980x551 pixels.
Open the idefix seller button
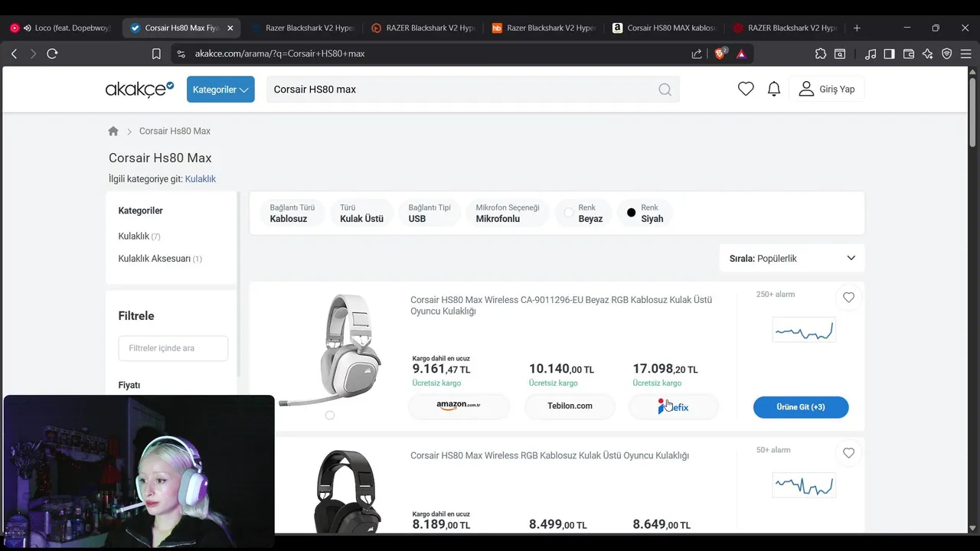tap(674, 406)
